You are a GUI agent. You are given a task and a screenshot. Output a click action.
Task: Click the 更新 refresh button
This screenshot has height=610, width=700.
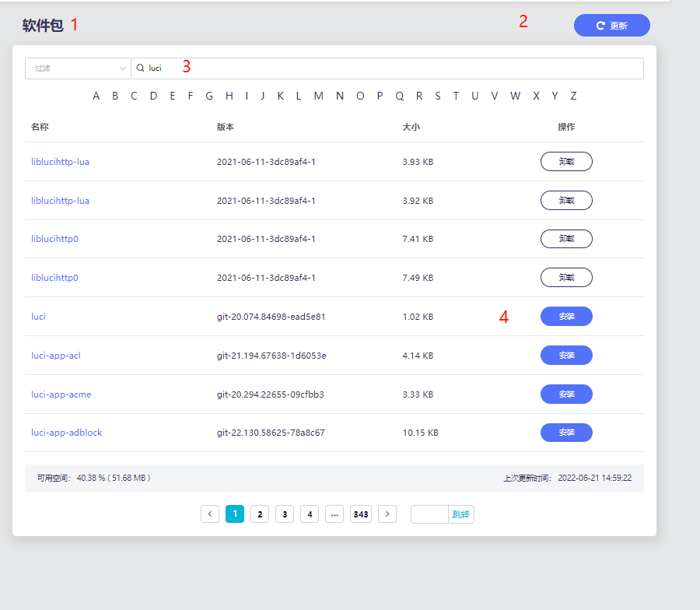pos(611,26)
